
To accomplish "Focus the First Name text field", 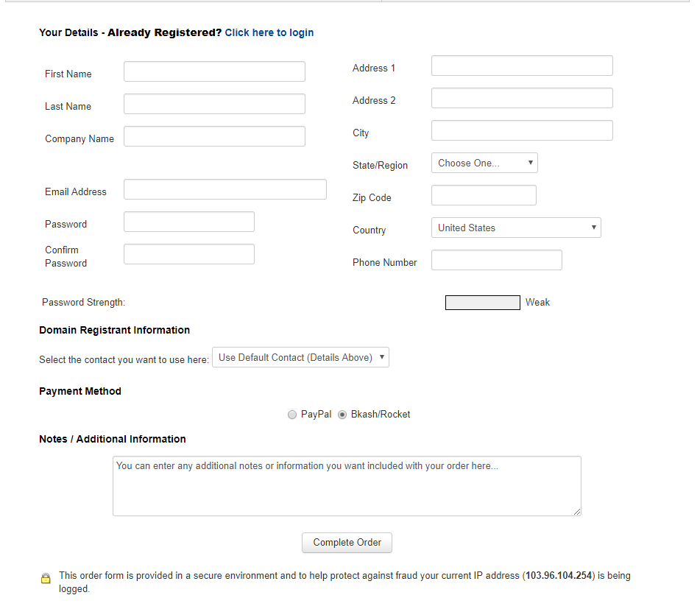I will 214,71.
